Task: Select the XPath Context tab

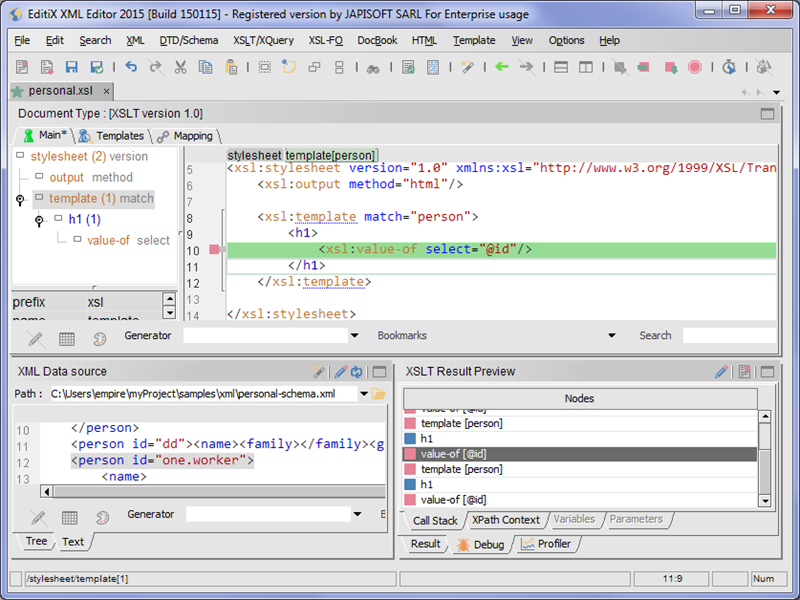Action: tap(506, 519)
